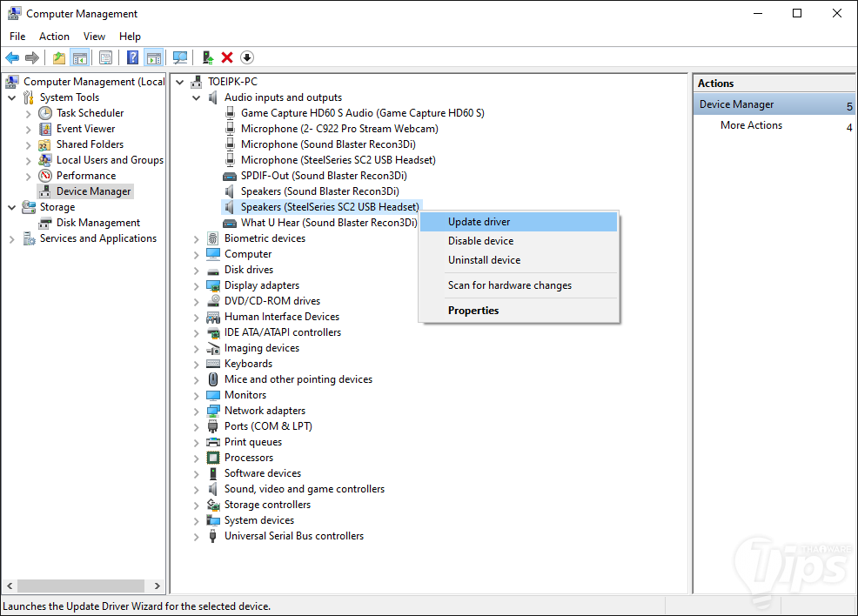858x616 pixels.
Task: Select Imaging devices category
Action: 262,348
